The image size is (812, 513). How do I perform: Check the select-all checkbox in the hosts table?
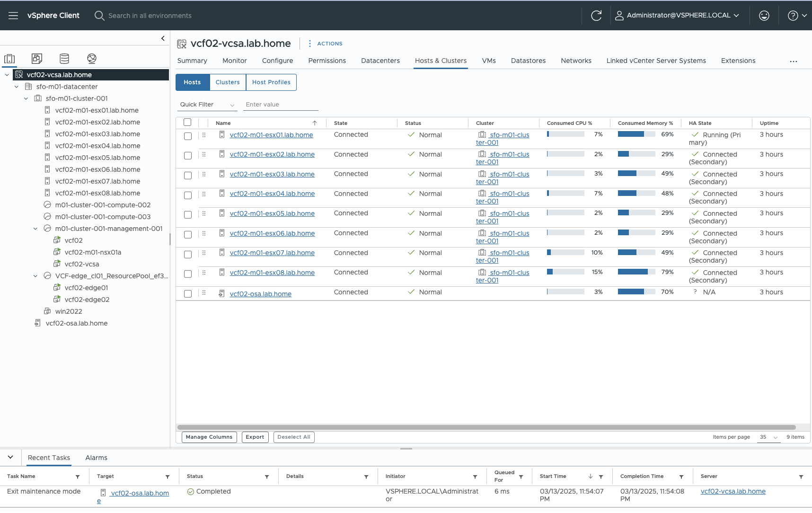pos(187,122)
